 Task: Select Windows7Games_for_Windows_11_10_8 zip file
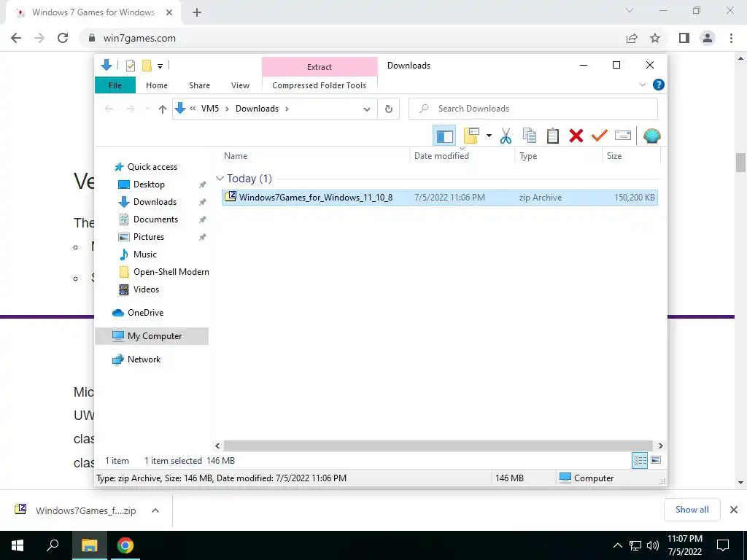click(x=440, y=198)
